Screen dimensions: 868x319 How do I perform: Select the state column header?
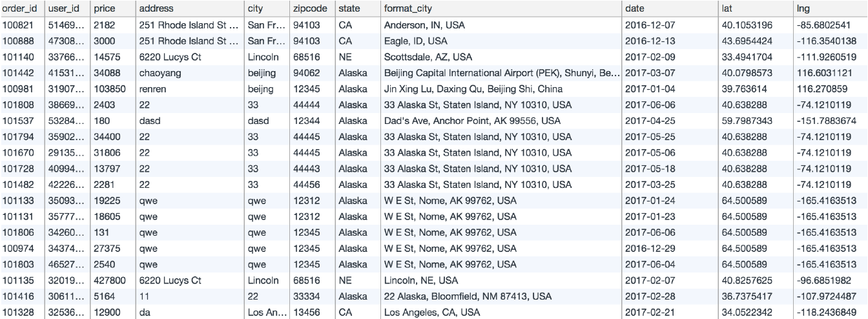356,9
